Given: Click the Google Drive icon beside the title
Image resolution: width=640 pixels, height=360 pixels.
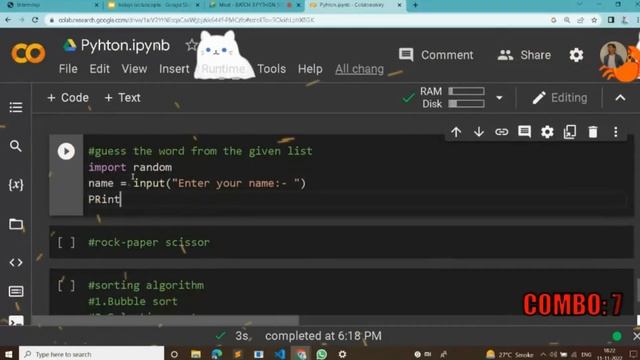Looking at the screenshot, I should [69, 45].
